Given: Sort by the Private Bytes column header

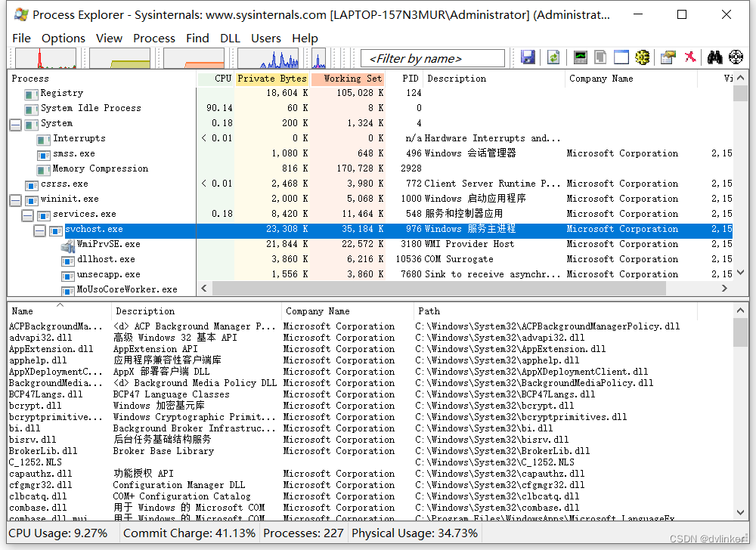Looking at the screenshot, I should (272, 79).
